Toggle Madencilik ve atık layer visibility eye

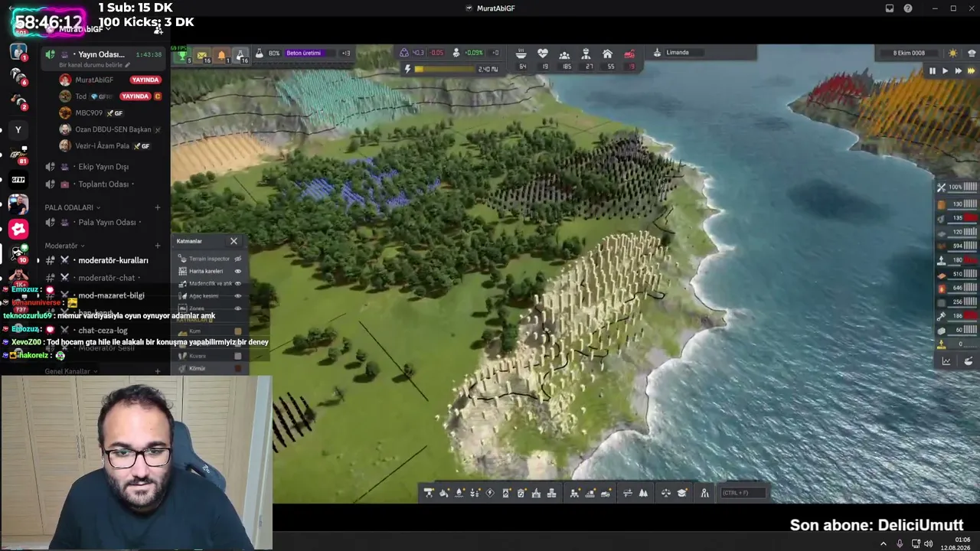coord(237,283)
